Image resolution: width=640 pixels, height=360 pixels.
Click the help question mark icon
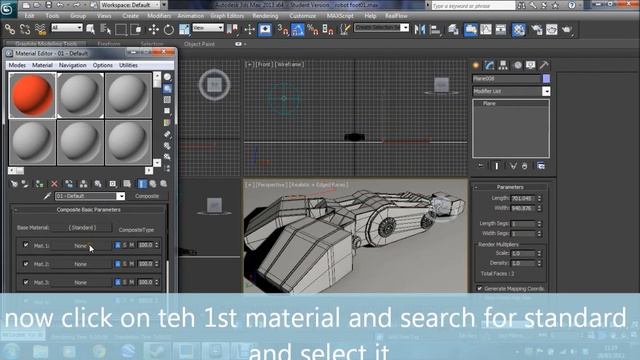pos(571,5)
